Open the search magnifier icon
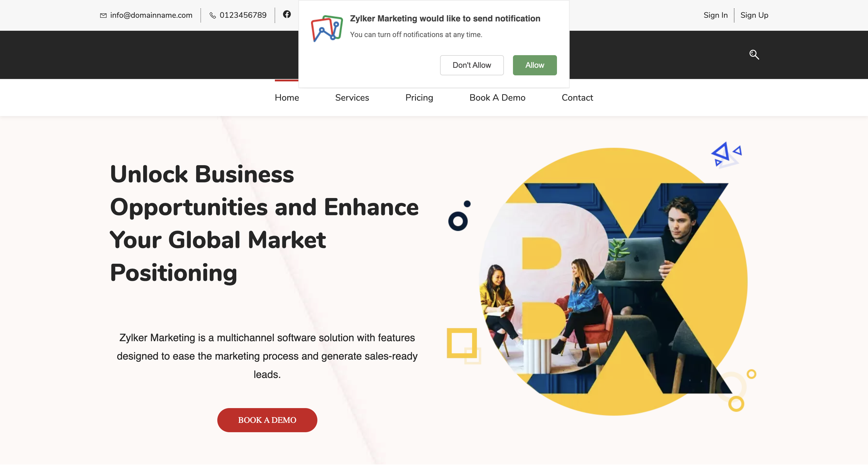Screen dimensions: 868x475 (754, 55)
